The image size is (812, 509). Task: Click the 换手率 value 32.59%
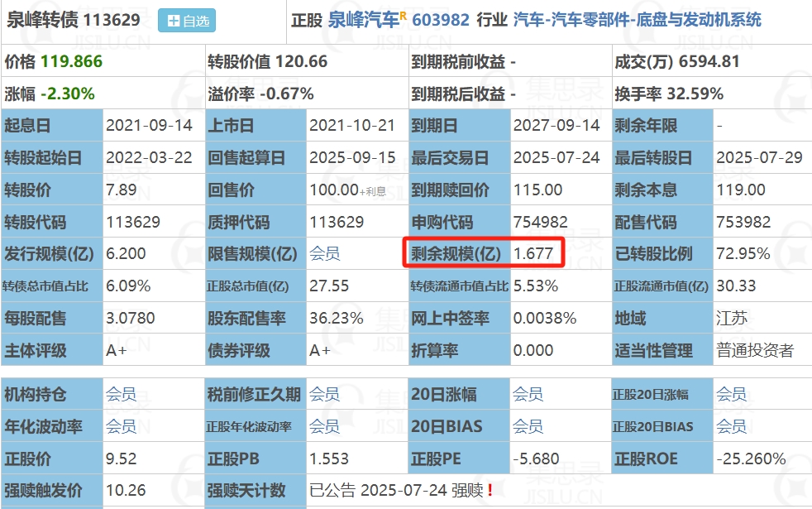tap(695, 94)
